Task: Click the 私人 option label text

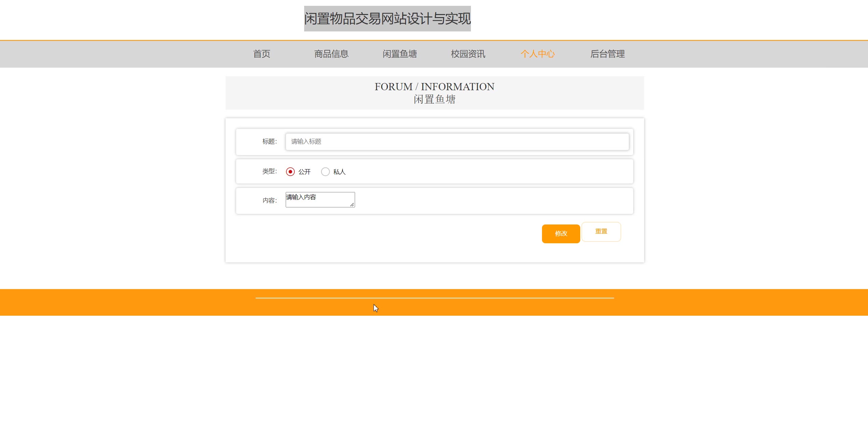Action: [339, 172]
